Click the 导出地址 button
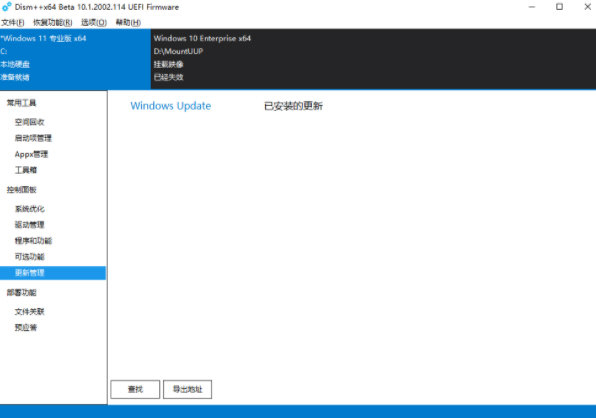The width and height of the screenshot is (596, 418). point(187,389)
